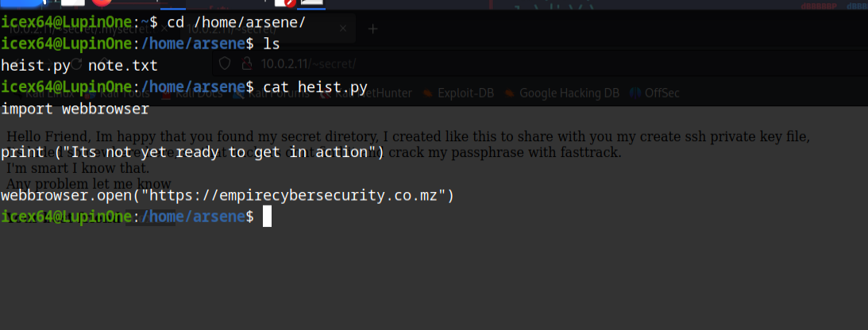Click the browser reload page icon
Screen dimensions: 868x330
[78, 64]
